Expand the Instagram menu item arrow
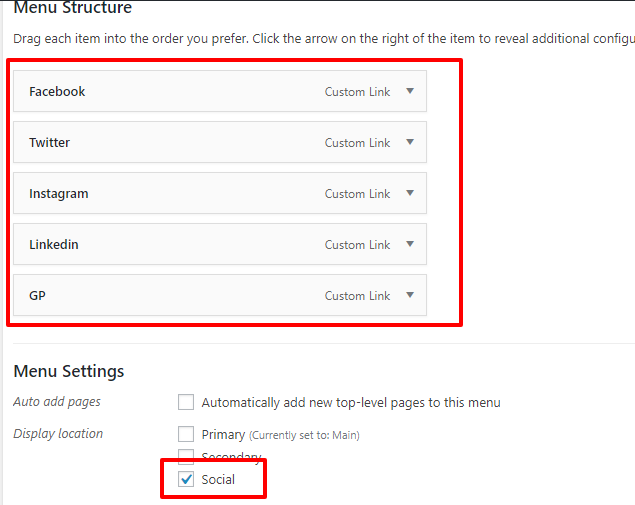This screenshot has height=505, width=635. 410,193
